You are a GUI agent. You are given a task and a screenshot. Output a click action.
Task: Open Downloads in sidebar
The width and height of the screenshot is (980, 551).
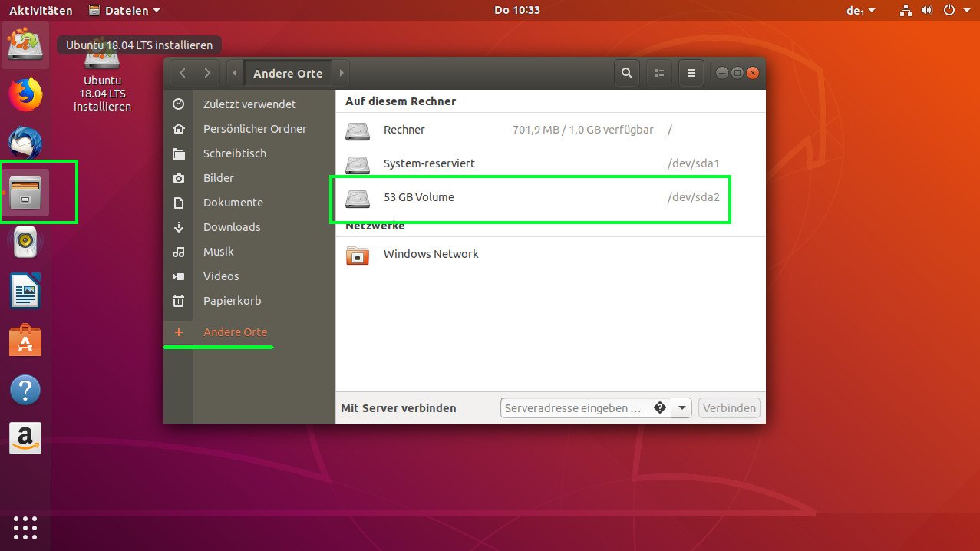pos(249,226)
